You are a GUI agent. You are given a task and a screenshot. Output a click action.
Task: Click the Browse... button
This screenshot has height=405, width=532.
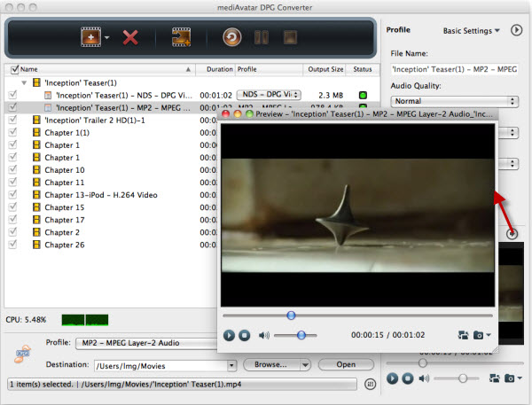[x=271, y=364]
